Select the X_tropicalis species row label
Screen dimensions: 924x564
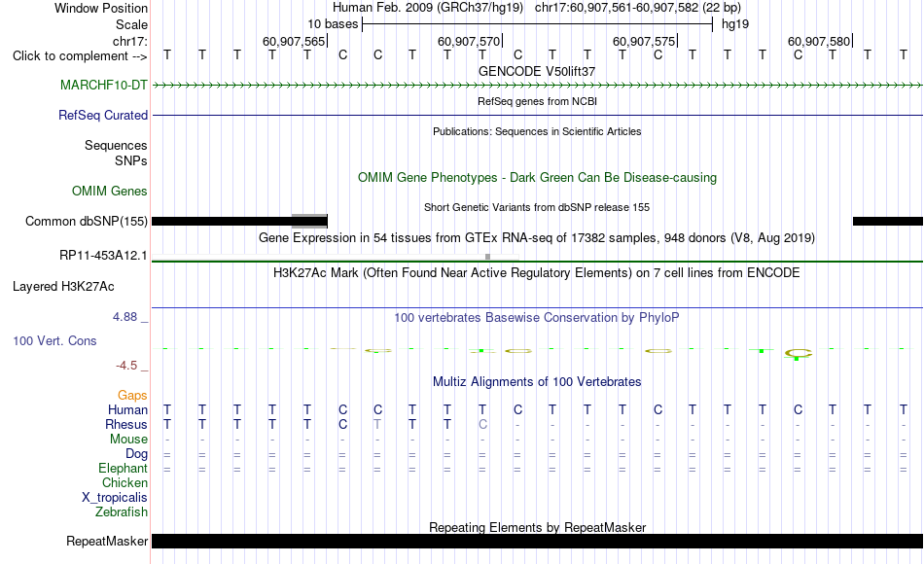point(115,498)
